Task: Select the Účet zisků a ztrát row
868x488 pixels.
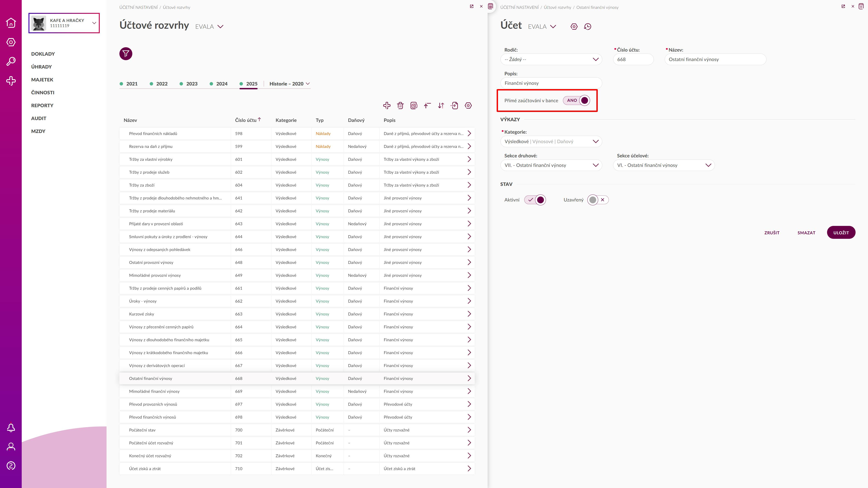Action: point(297,469)
